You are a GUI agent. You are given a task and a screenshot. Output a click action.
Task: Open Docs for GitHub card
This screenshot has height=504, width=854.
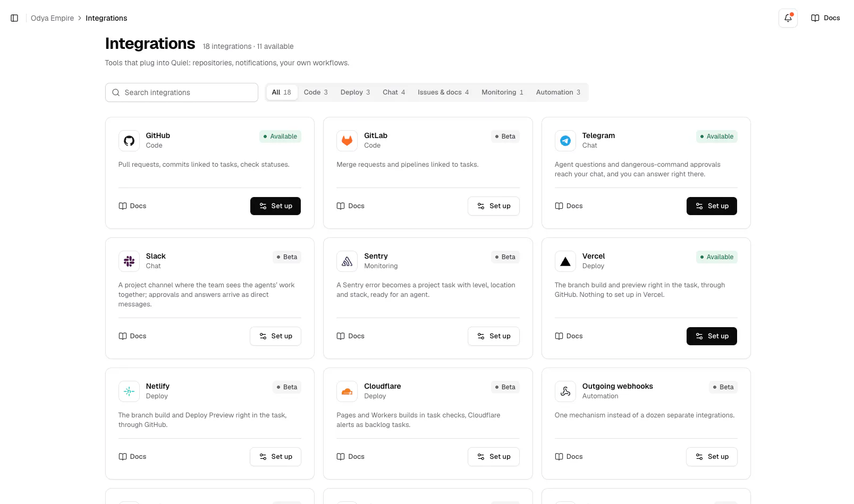pyautogui.click(x=132, y=206)
